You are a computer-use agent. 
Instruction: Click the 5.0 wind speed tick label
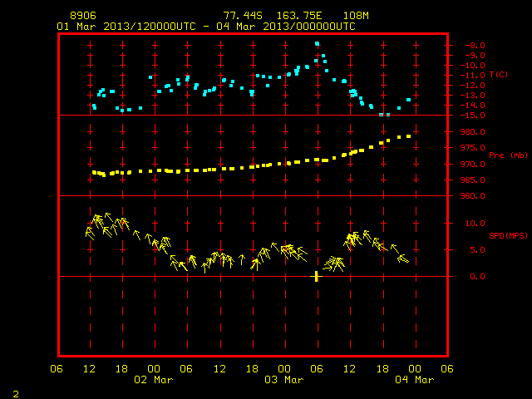[477, 249]
